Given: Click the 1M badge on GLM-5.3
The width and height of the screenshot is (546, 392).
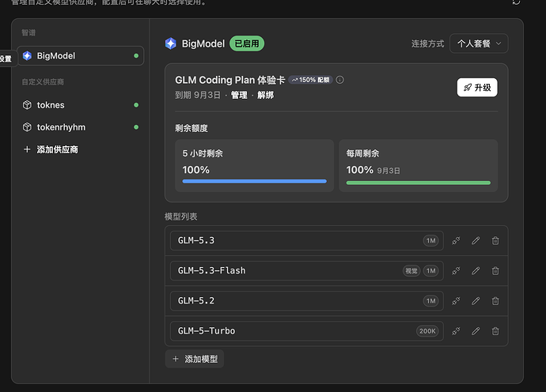Looking at the screenshot, I should click(430, 241).
